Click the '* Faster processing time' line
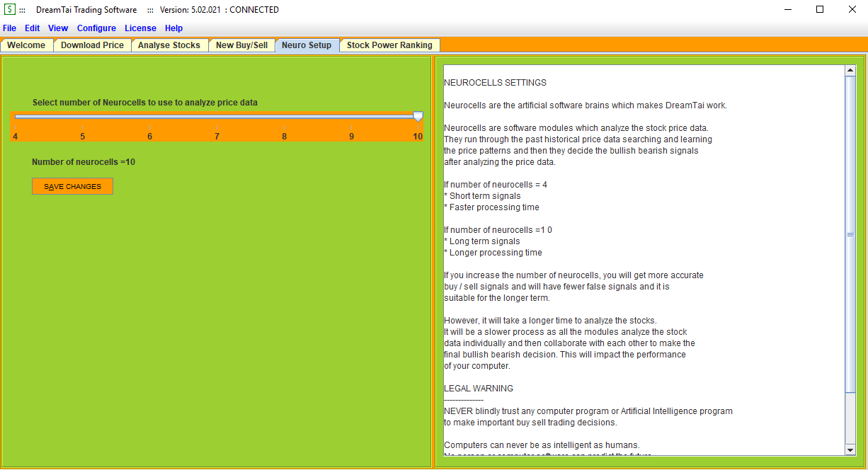Image resolution: width=868 pixels, height=470 pixels. pyautogui.click(x=491, y=207)
